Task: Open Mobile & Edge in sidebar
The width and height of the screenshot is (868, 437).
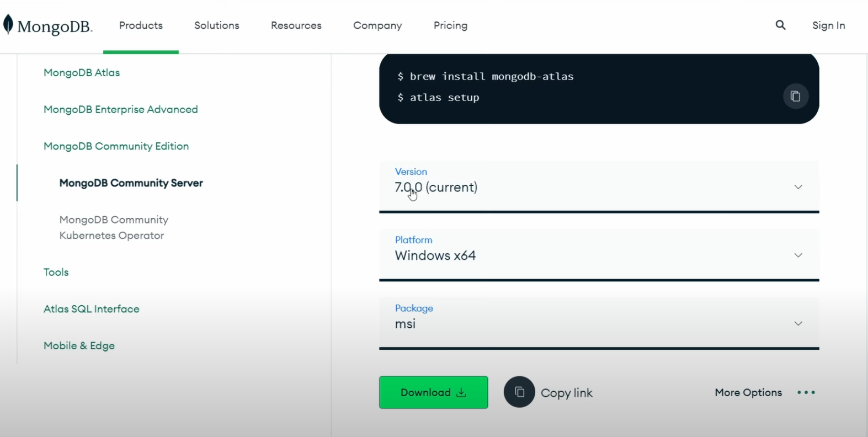Action: [x=79, y=345]
